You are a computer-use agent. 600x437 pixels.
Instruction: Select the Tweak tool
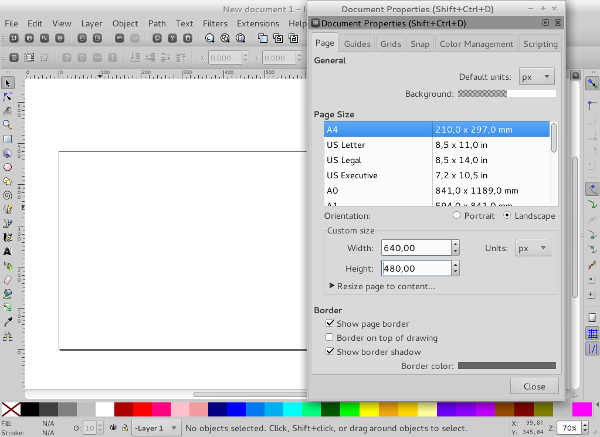click(x=8, y=111)
